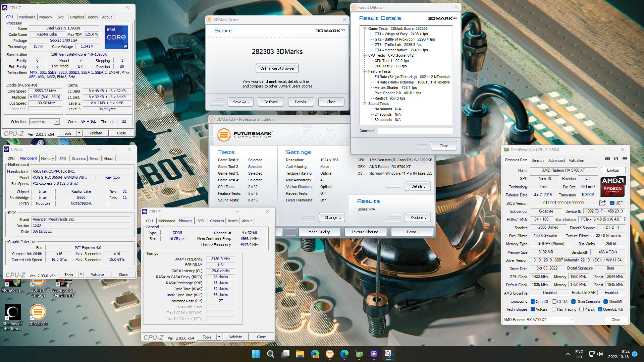Select the 'CPU Test 1 92.9 fps' row
The height and width of the screenshot is (362, 644).
pos(392,61)
